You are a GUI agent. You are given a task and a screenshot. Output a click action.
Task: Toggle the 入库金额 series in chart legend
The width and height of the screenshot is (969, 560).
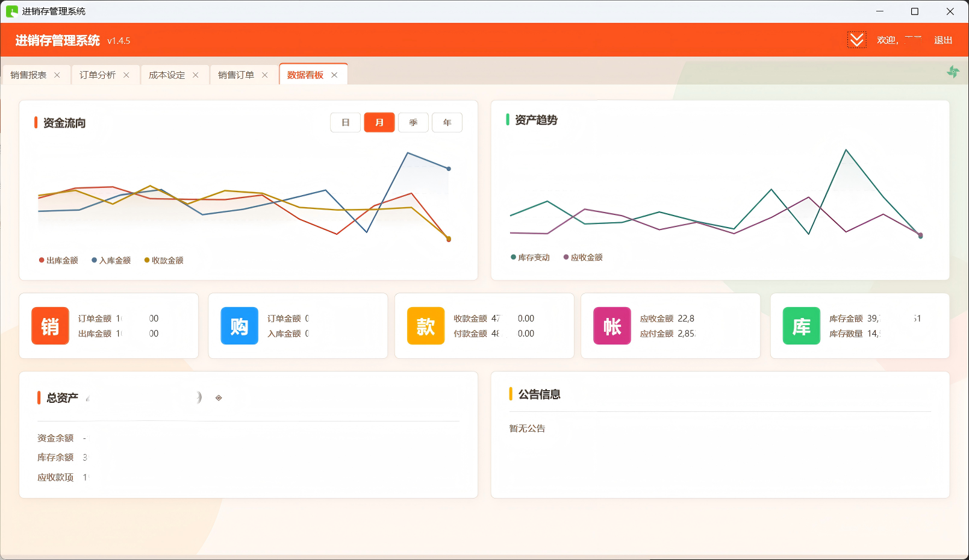coord(111,260)
